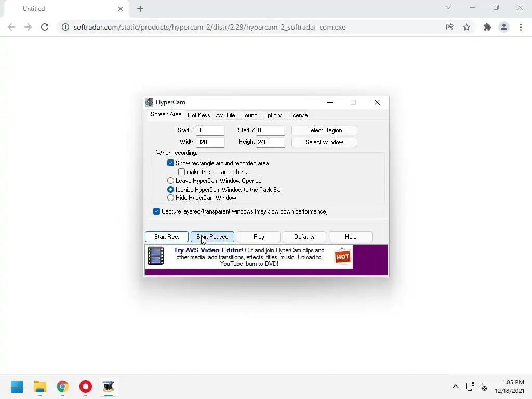Click the Start X input field
The image size is (532, 399).
coord(210,130)
